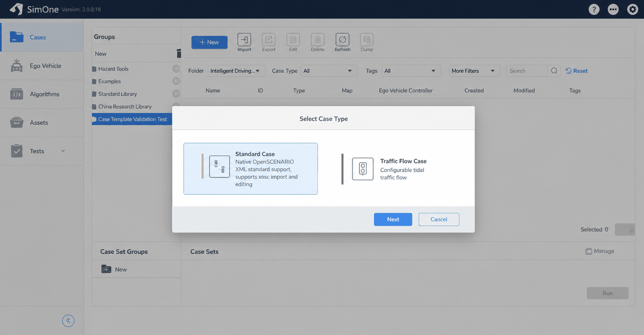
Task: Click the Manage case sets icon
Action: click(x=589, y=251)
